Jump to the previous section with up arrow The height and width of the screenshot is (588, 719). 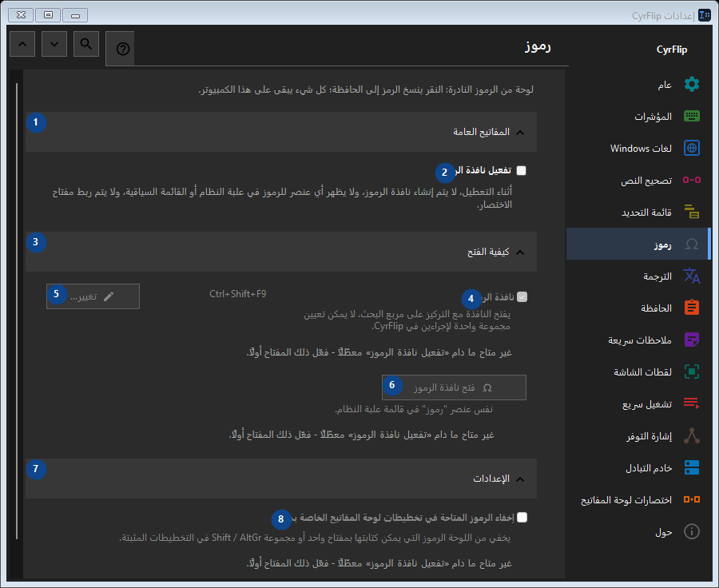coord(22,44)
